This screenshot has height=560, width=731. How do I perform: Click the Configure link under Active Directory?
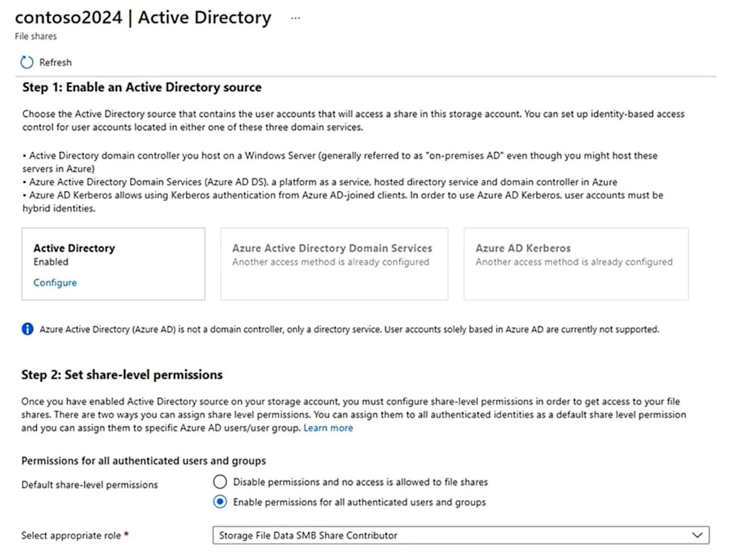(55, 283)
